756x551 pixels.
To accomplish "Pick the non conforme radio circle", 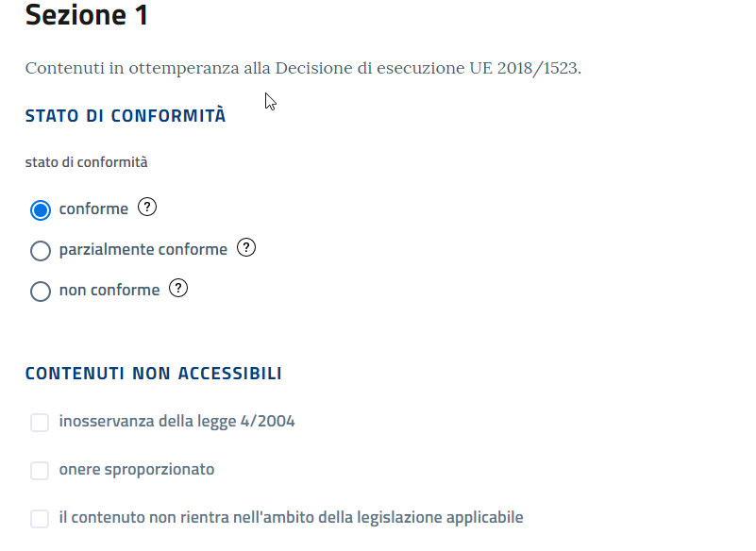I will (41, 292).
